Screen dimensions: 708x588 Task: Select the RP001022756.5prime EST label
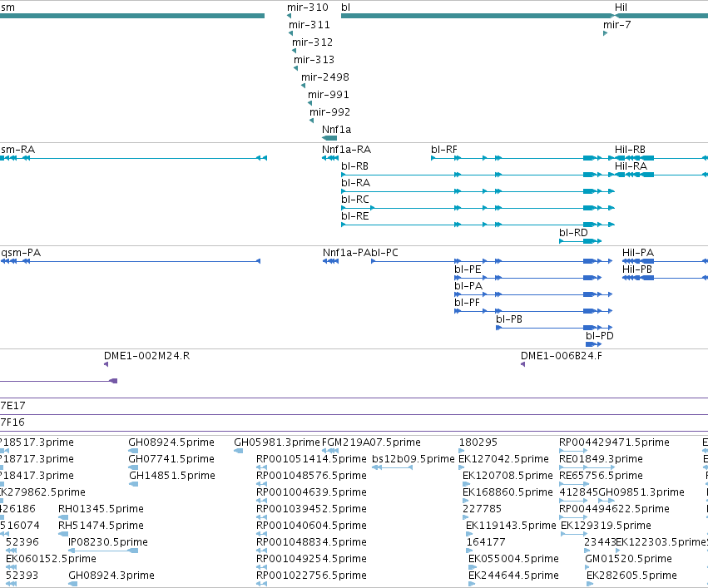[311, 576]
